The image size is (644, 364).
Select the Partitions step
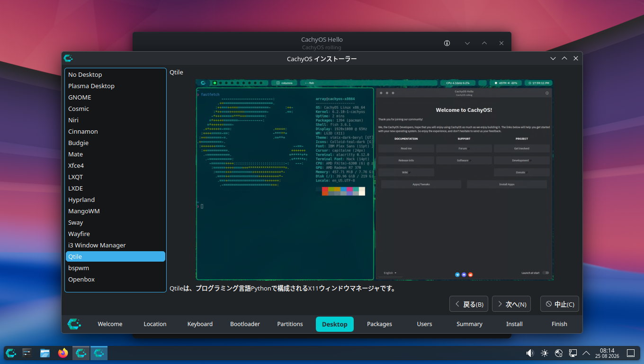click(290, 324)
